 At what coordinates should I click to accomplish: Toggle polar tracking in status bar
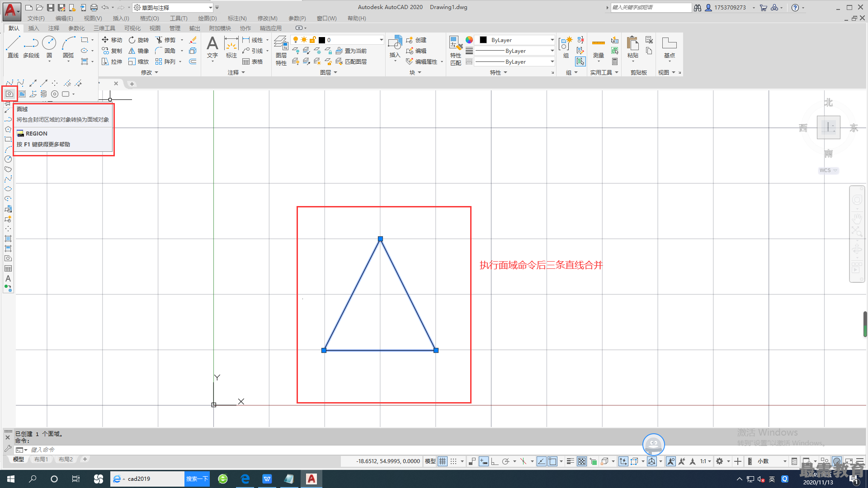(x=505, y=461)
